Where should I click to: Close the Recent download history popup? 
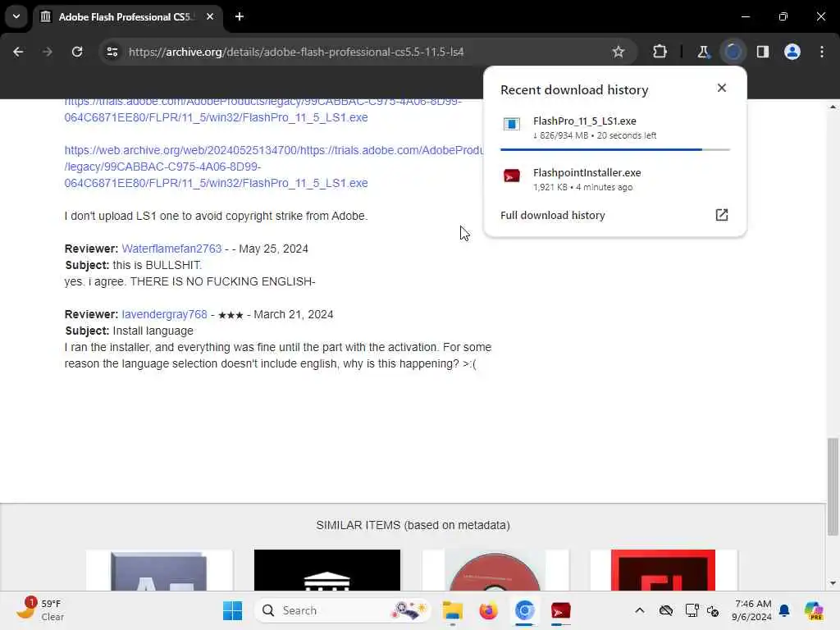point(722,88)
